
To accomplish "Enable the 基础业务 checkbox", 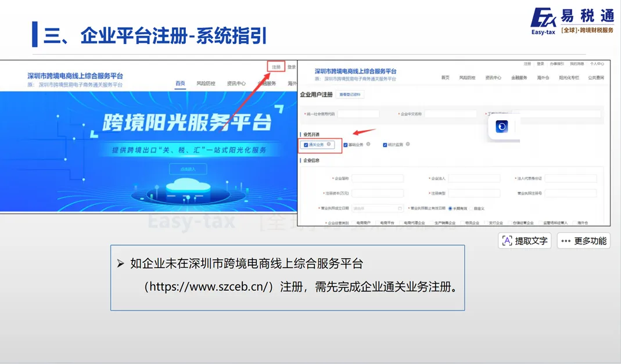I will coord(346,145).
